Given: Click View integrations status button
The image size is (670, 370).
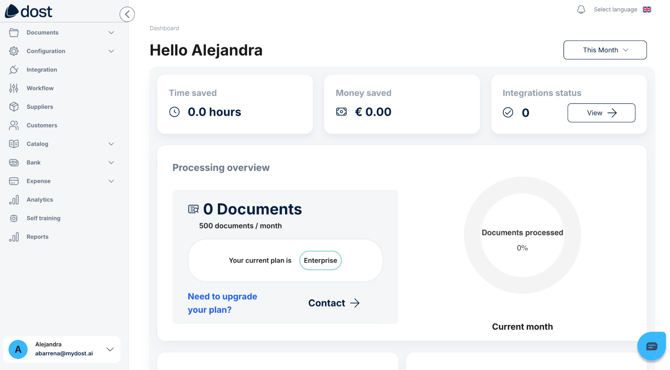Looking at the screenshot, I should [x=601, y=113].
